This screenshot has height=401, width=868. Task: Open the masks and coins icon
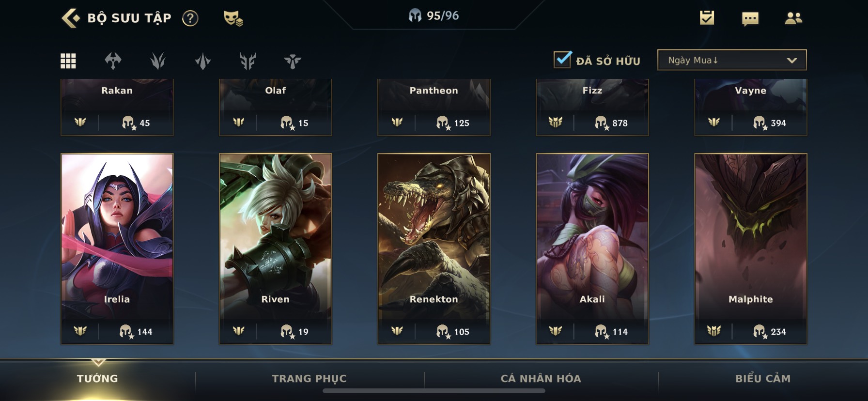click(x=233, y=18)
